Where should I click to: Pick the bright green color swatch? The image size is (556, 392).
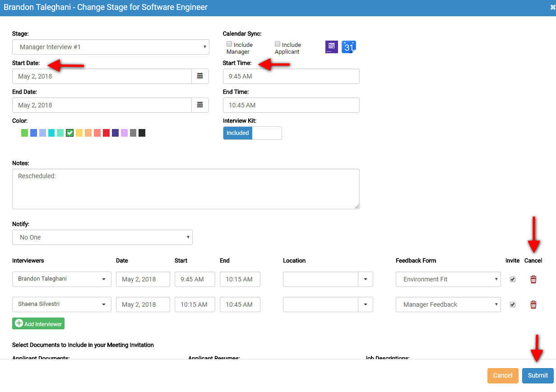(x=25, y=133)
